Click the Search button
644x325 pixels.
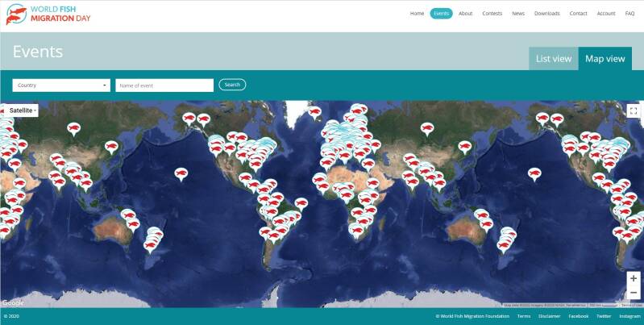pyautogui.click(x=232, y=85)
